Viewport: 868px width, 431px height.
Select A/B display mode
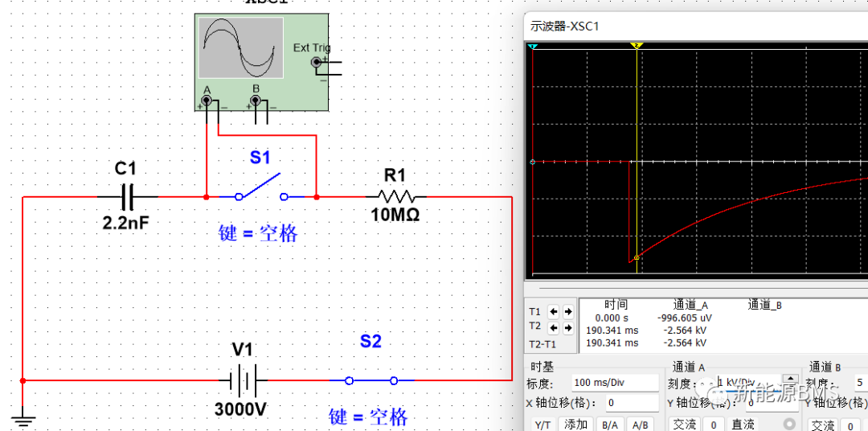click(641, 425)
